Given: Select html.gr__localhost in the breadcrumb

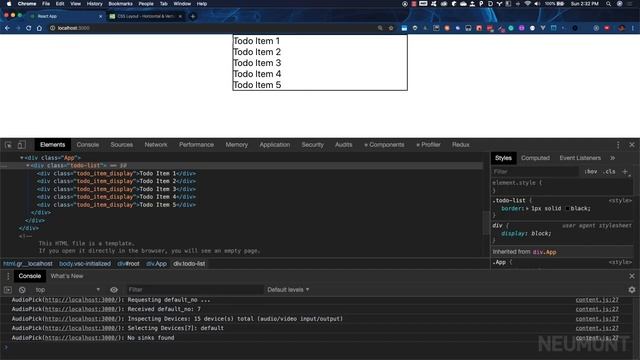Looking at the screenshot, I should (28, 264).
